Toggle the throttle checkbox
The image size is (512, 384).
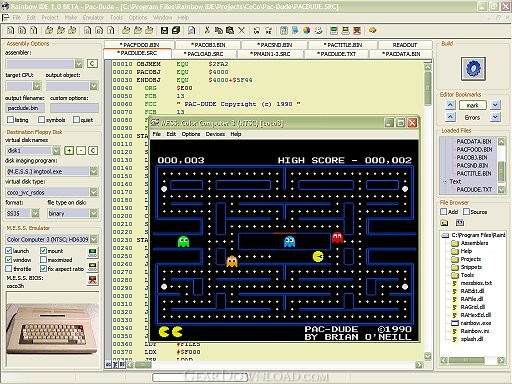(x=9, y=269)
